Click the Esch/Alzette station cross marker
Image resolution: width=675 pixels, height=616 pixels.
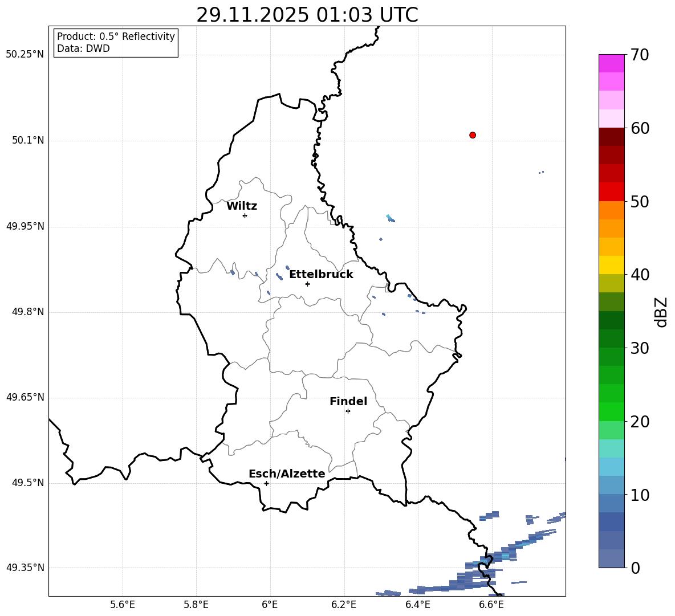click(266, 483)
